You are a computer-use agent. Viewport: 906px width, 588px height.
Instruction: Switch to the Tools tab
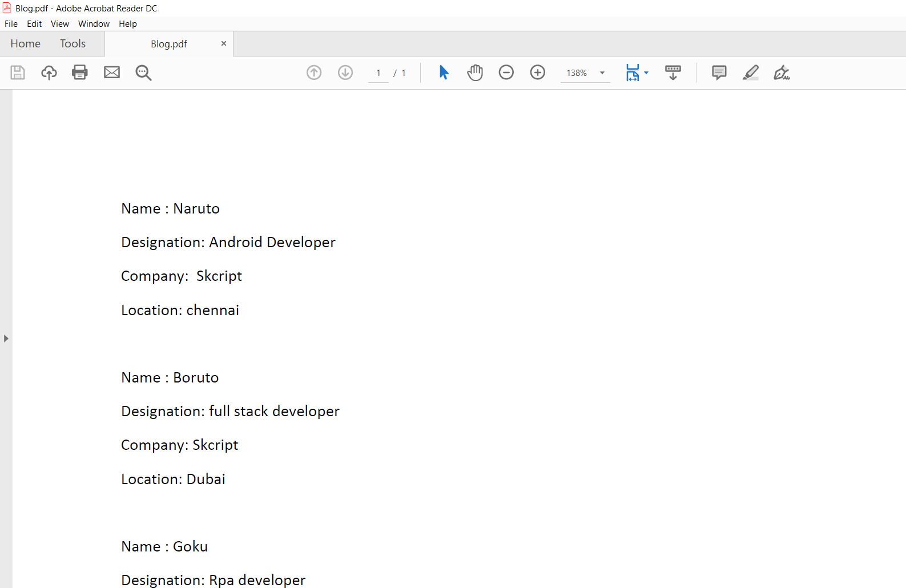click(x=73, y=44)
